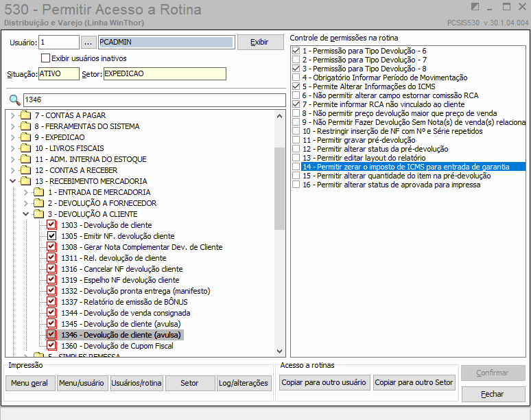Expand the 8 - FERRAMENTAS DO SISTEMA node
The height and width of the screenshot is (420, 531).
coord(13,126)
